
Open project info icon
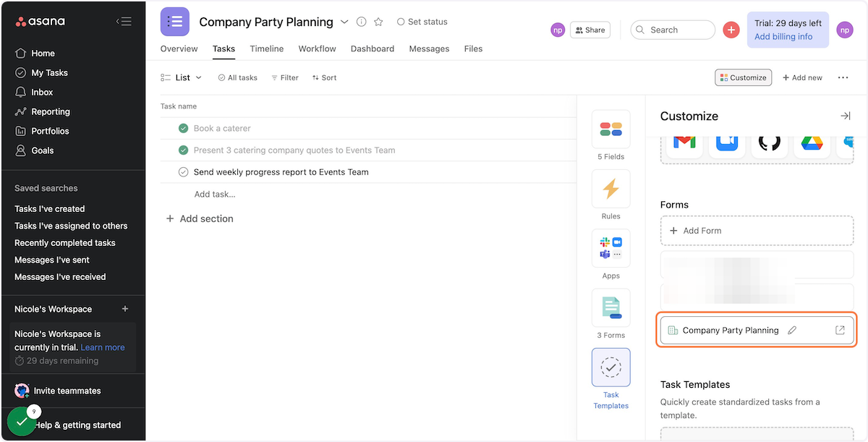362,22
